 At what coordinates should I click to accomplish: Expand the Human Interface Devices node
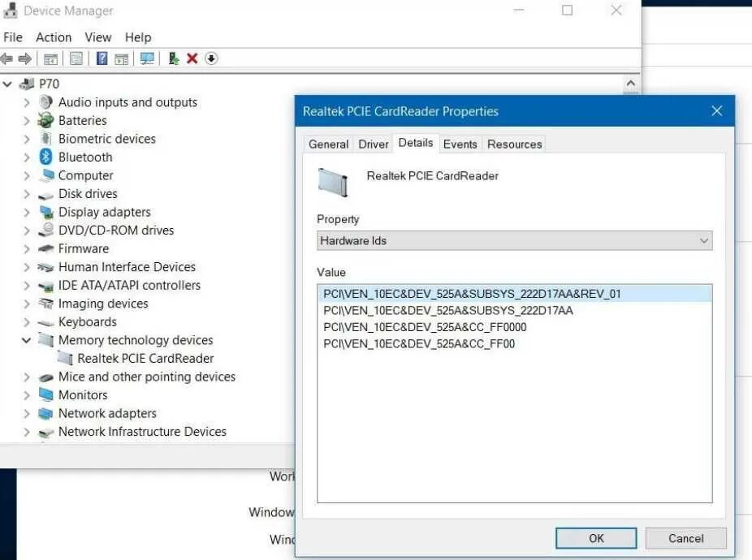(26, 267)
